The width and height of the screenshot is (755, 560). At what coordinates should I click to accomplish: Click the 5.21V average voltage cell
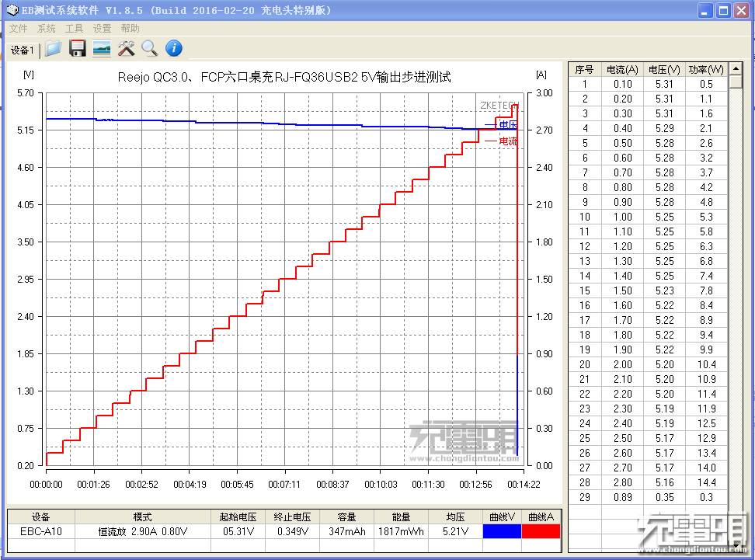(x=455, y=531)
